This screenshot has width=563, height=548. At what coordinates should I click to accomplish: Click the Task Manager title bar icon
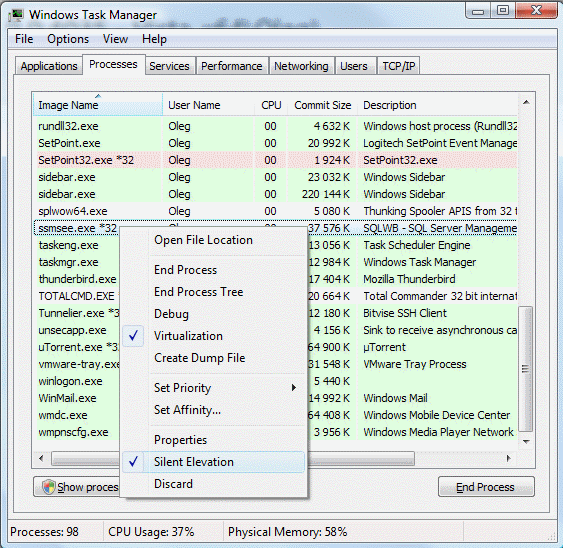17,15
